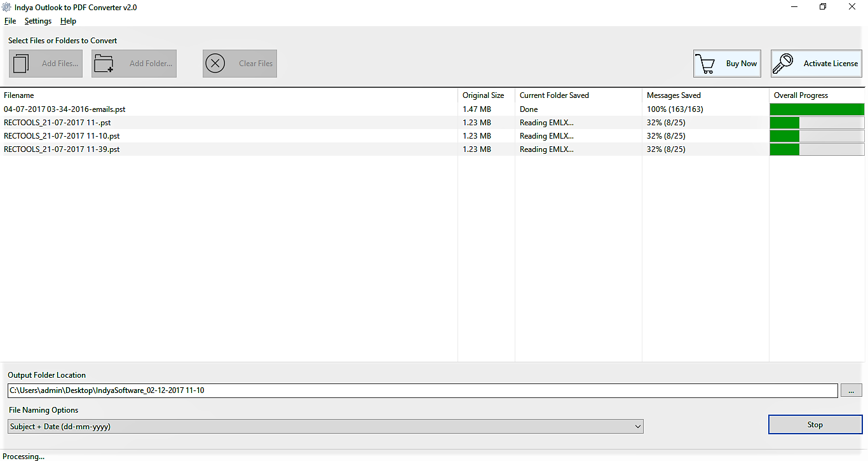Open the File menu

(x=10, y=21)
